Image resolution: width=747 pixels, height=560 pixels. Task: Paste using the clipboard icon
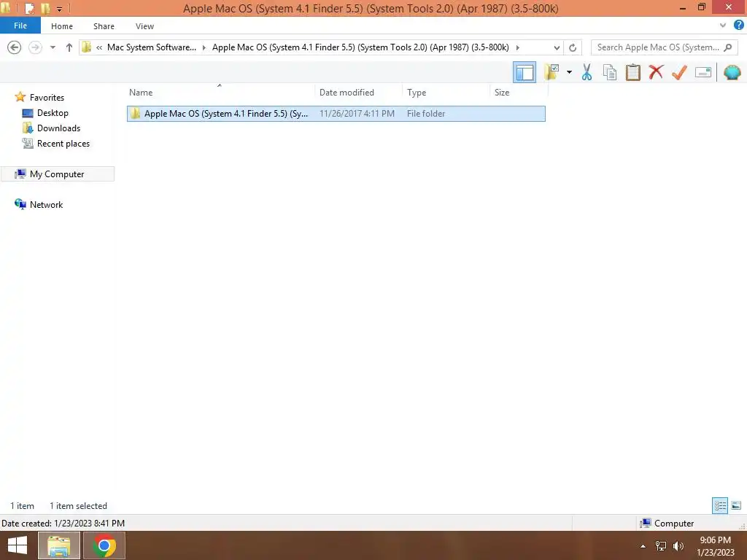pos(632,72)
